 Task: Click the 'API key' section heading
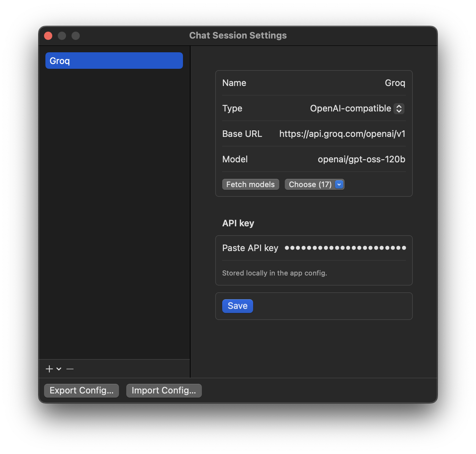(238, 223)
